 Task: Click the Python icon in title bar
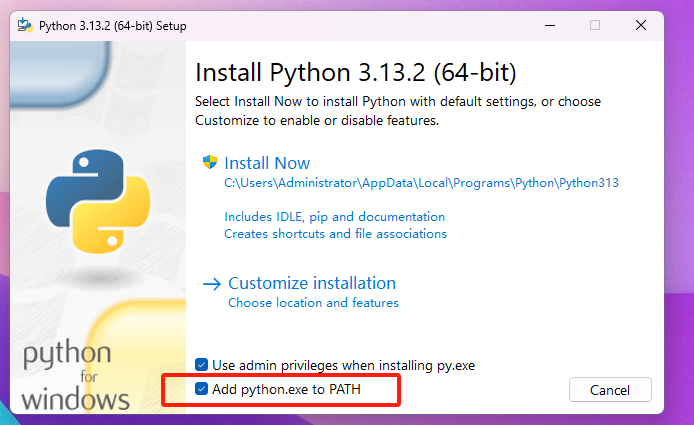[23, 25]
